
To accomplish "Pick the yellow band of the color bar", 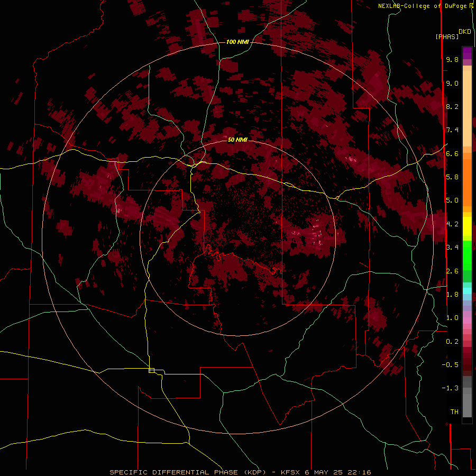I will tap(467, 226).
